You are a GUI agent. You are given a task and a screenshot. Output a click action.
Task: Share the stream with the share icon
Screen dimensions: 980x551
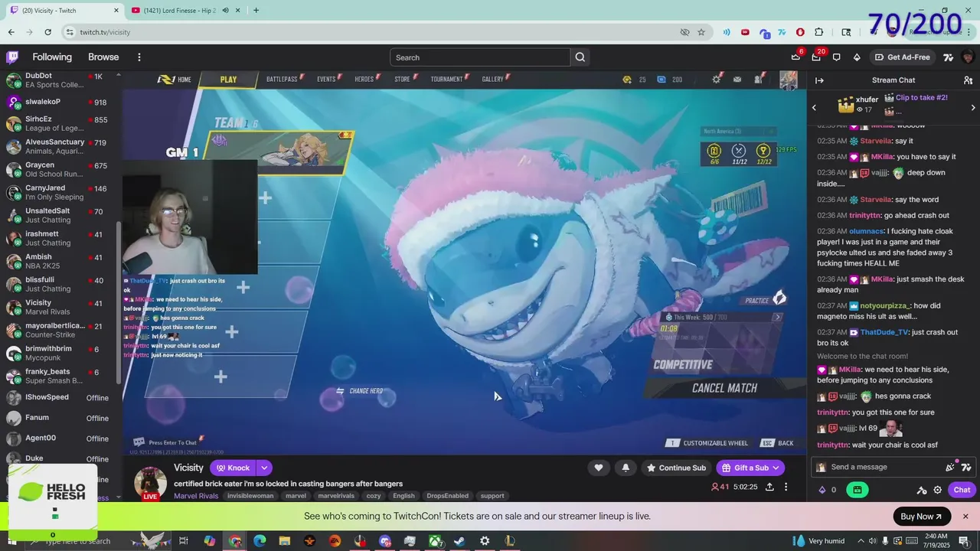click(769, 487)
